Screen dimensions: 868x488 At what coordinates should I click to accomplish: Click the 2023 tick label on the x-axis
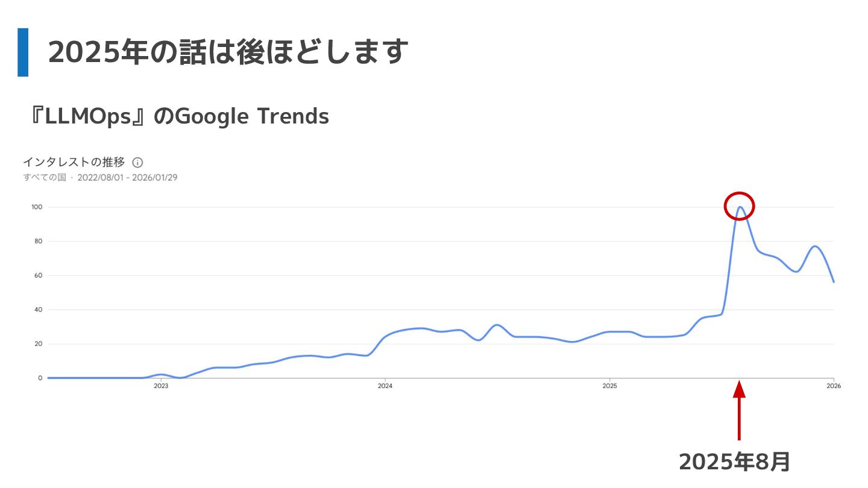coord(161,386)
